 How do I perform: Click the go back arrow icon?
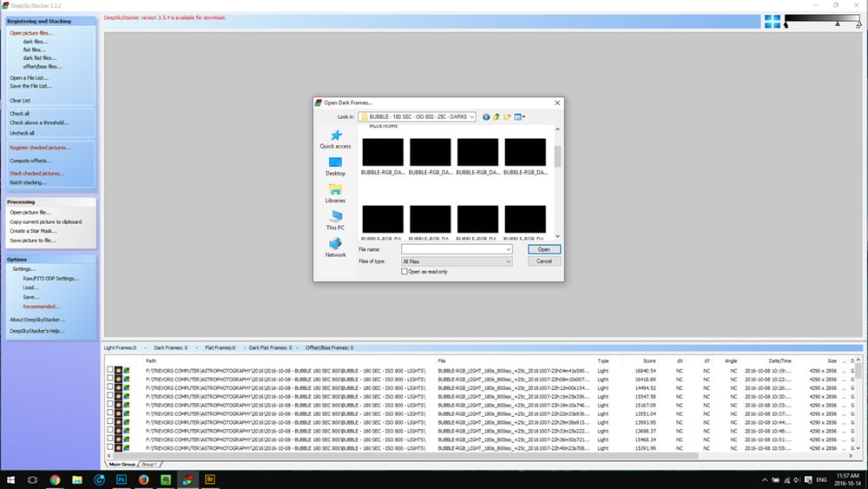point(486,116)
